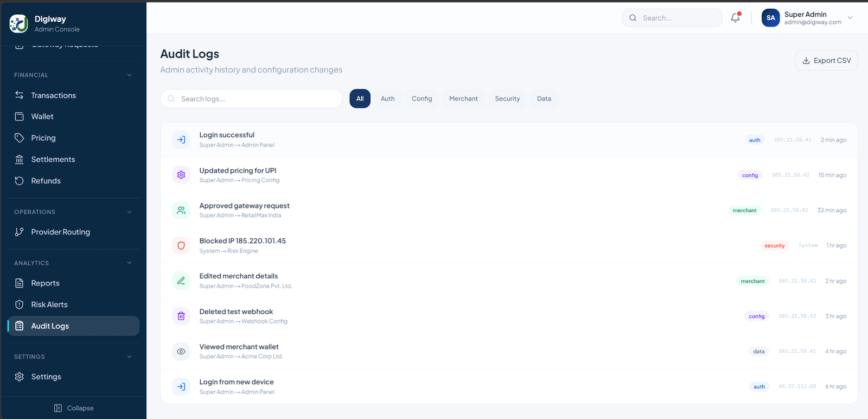868x419 pixels.
Task: Click 'Deleted test webhook' entry
Action: 236,312
